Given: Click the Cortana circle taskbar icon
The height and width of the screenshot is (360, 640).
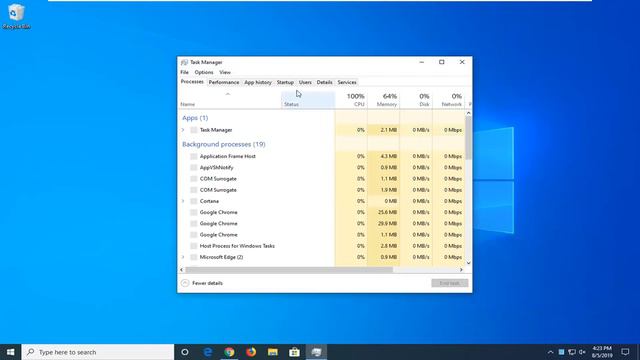Looking at the screenshot, I should tap(185, 352).
